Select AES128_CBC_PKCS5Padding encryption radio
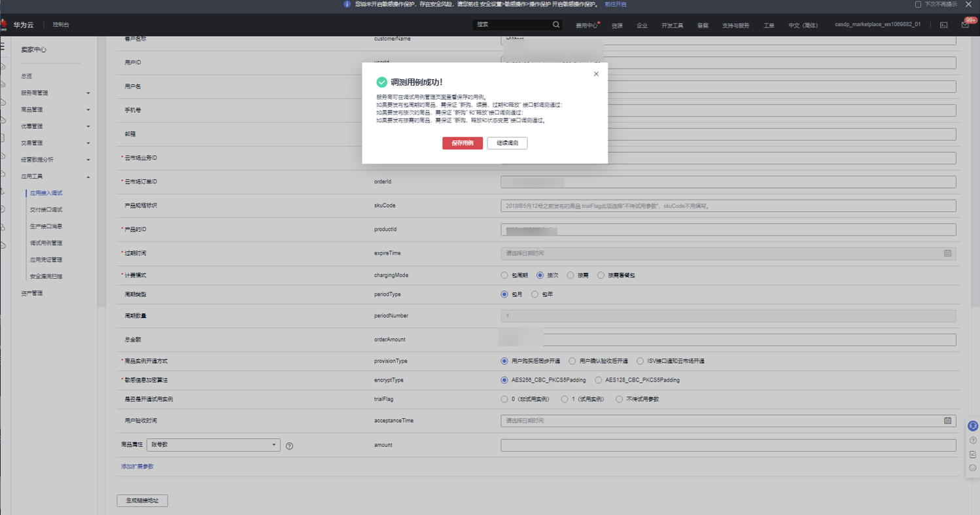The height and width of the screenshot is (515, 980). [599, 380]
